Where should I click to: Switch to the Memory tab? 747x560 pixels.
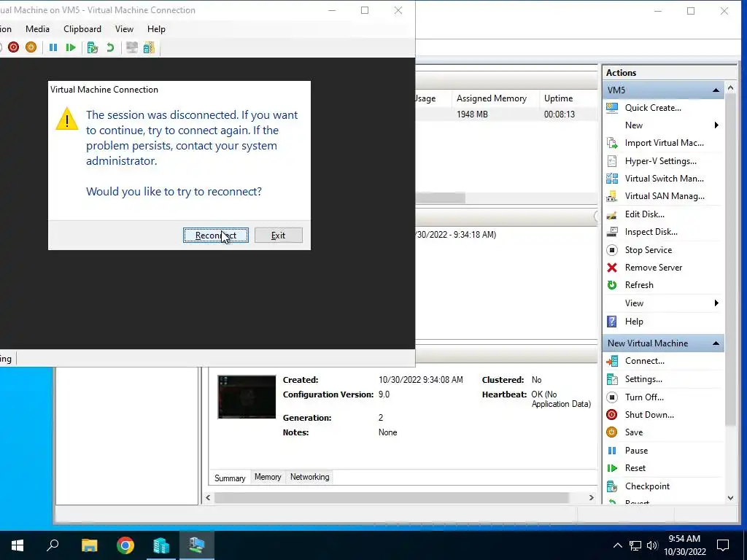[268, 477]
